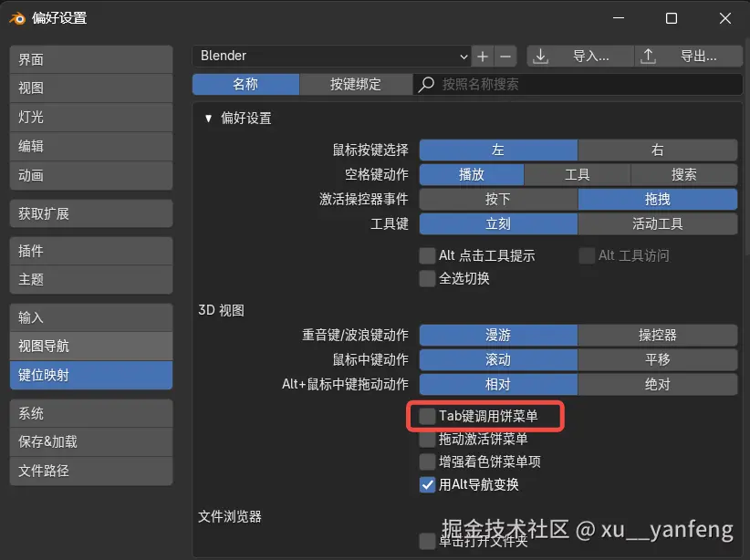The height and width of the screenshot is (560, 750).
Task: Set middle mouse action to 平移
Action: [658, 359]
